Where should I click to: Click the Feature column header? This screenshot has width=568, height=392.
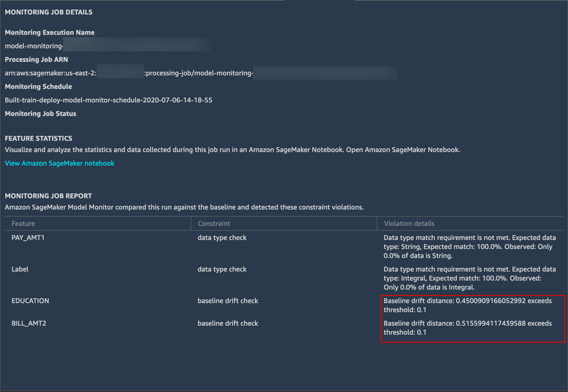(23, 224)
